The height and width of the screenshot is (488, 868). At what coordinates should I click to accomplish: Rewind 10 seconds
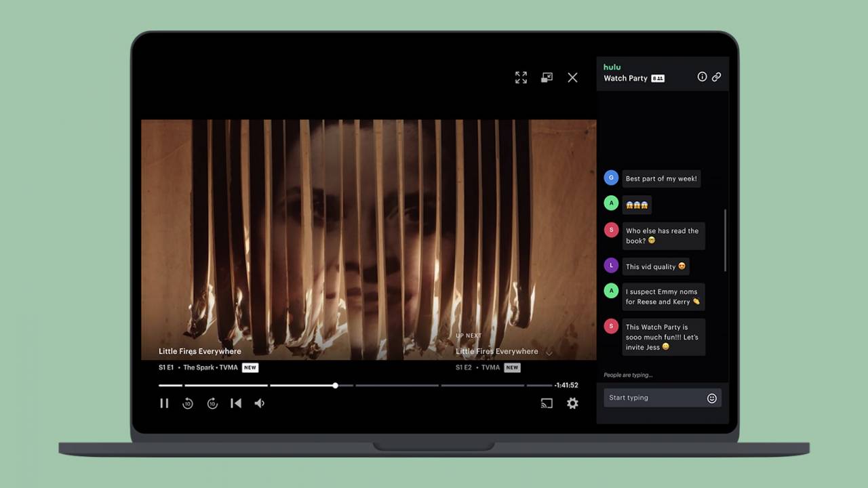(x=188, y=403)
